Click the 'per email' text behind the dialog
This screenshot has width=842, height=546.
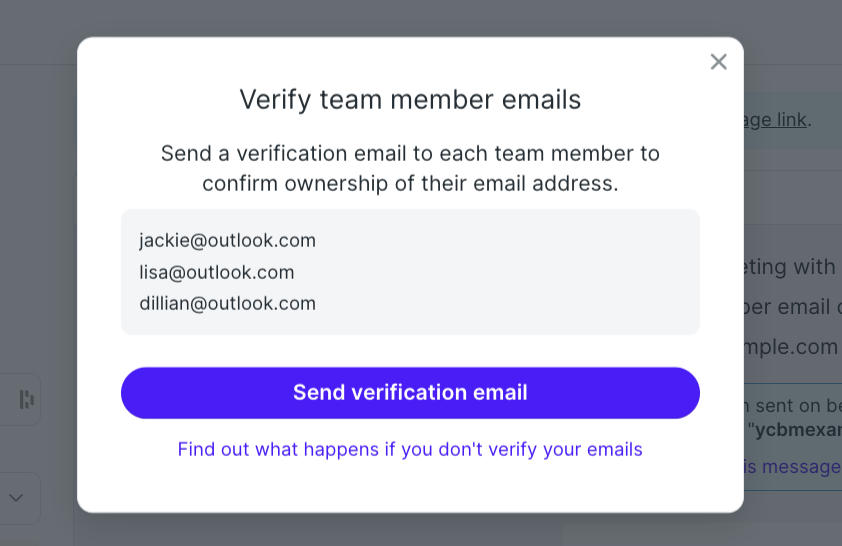click(x=787, y=307)
